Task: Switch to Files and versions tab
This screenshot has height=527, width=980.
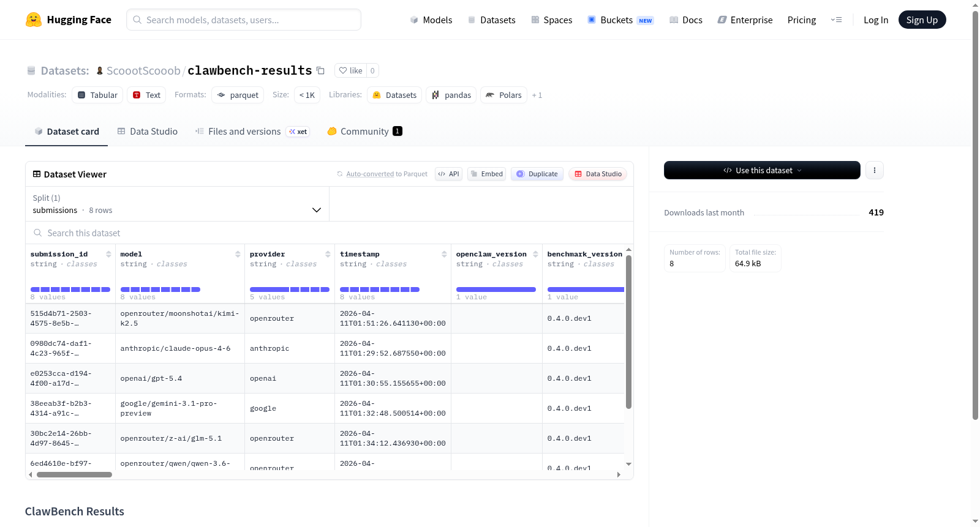Action: click(252, 132)
